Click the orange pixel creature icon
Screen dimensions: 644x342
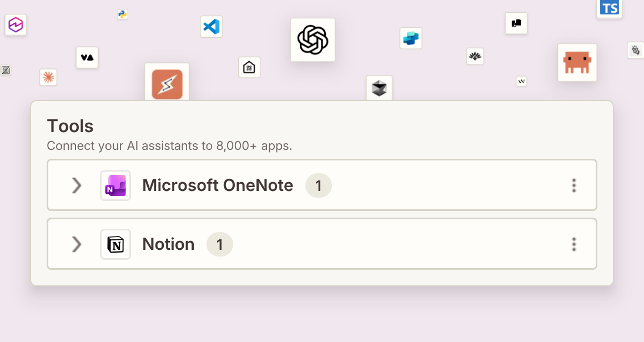point(577,62)
